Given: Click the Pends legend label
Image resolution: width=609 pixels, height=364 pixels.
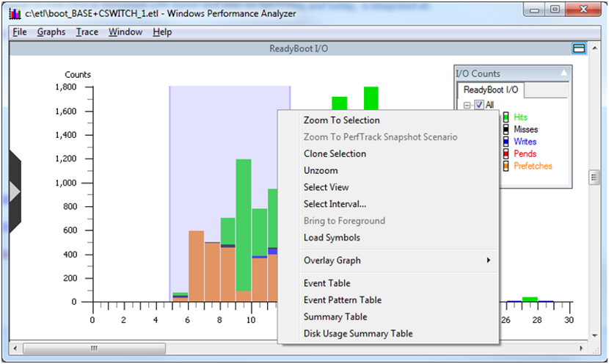Looking at the screenshot, I should point(525,153).
